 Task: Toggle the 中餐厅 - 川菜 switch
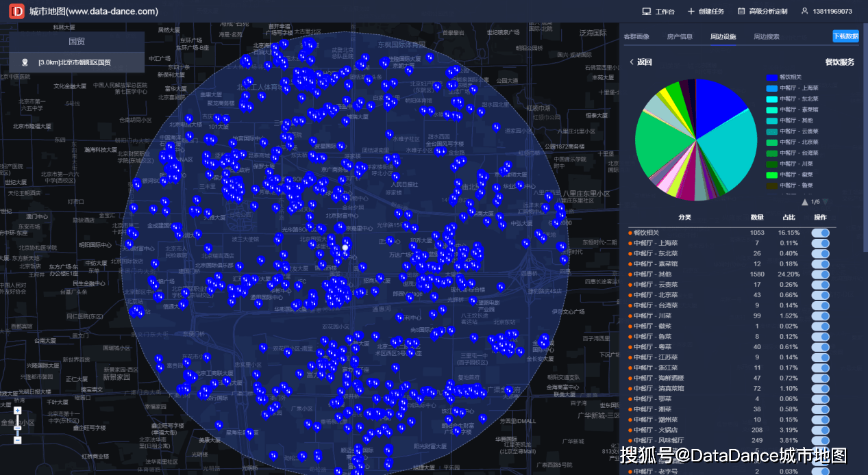[820, 316]
